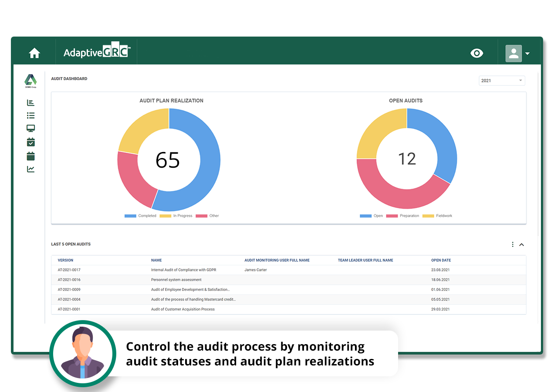Click the Home icon in the top bar
The height and width of the screenshot is (392, 554).
click(x=34, y=52)
